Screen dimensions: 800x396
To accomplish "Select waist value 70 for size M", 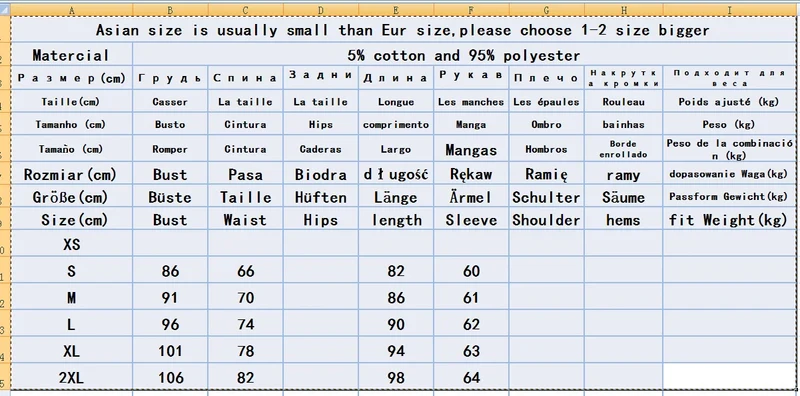I will (x=245, y=297).
